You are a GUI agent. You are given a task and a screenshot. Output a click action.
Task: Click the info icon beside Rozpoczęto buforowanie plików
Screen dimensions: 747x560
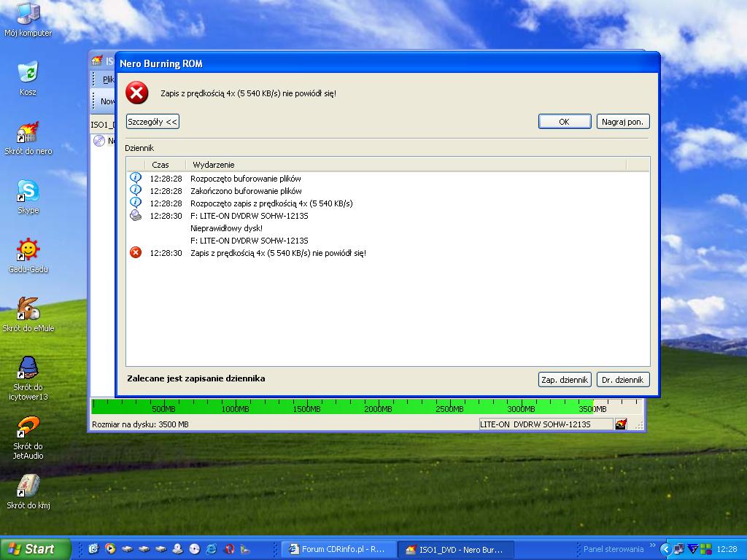(x=136, y=178)
